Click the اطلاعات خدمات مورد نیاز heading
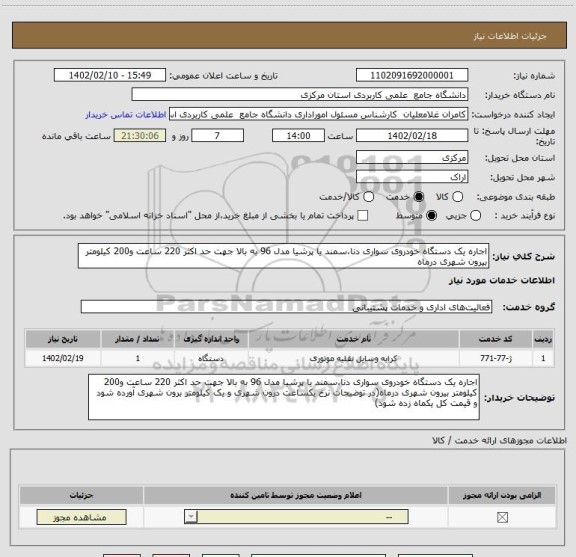Screen dimensions: 576x557 pos(502,280)
